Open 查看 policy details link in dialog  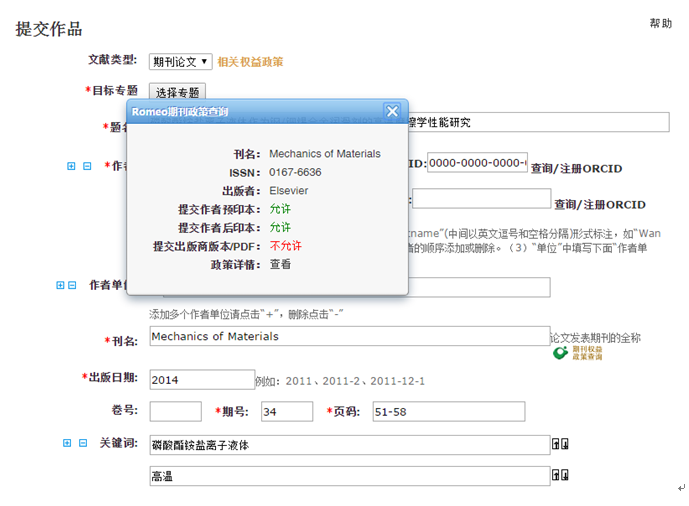[280, 264]
